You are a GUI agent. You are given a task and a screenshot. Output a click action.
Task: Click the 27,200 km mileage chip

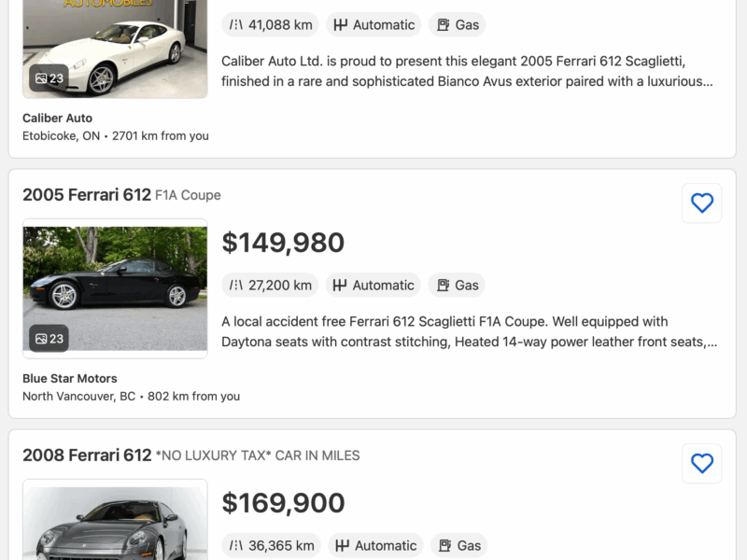tap(271, 286)
